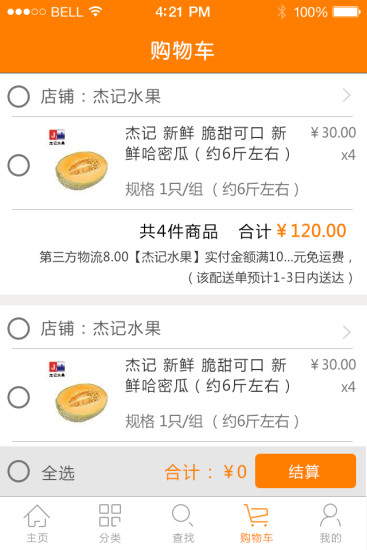Open the 分类 category grid icon
The image size is (367, 550).
pos(110,515)
